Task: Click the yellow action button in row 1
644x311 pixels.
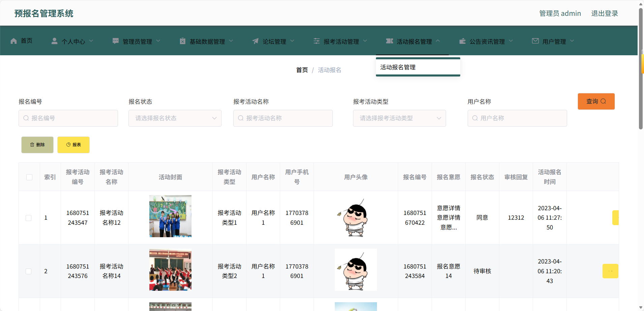Action: click(615, 218)
